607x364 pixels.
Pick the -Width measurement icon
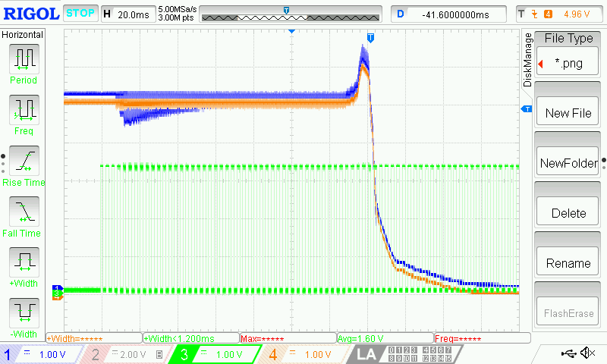pos(23,314)
